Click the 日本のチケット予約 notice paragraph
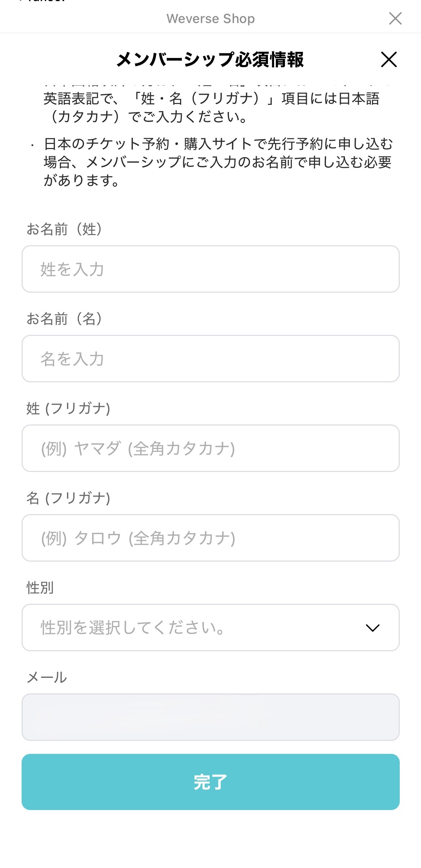 tap(218, 162)
